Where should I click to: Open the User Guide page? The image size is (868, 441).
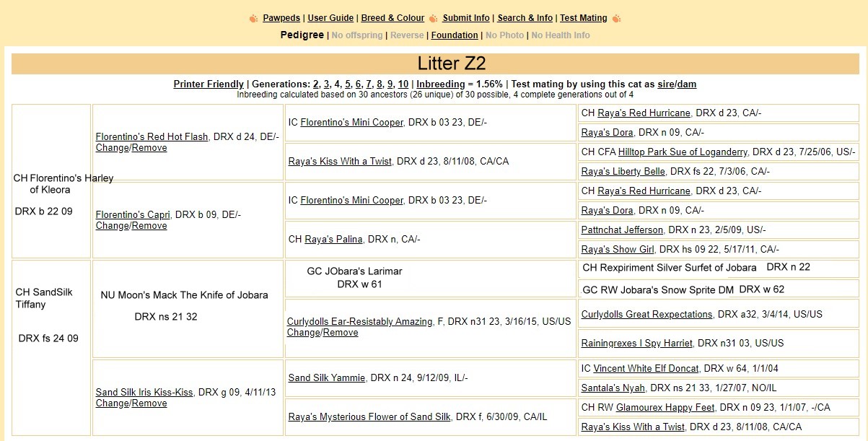(x=330, y=18)
